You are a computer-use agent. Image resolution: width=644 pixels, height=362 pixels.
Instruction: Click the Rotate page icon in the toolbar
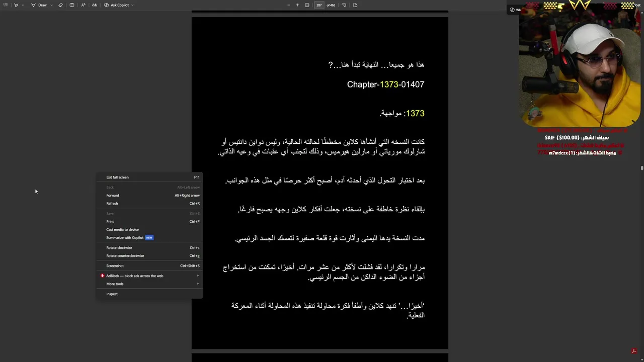tap(344, 5)
